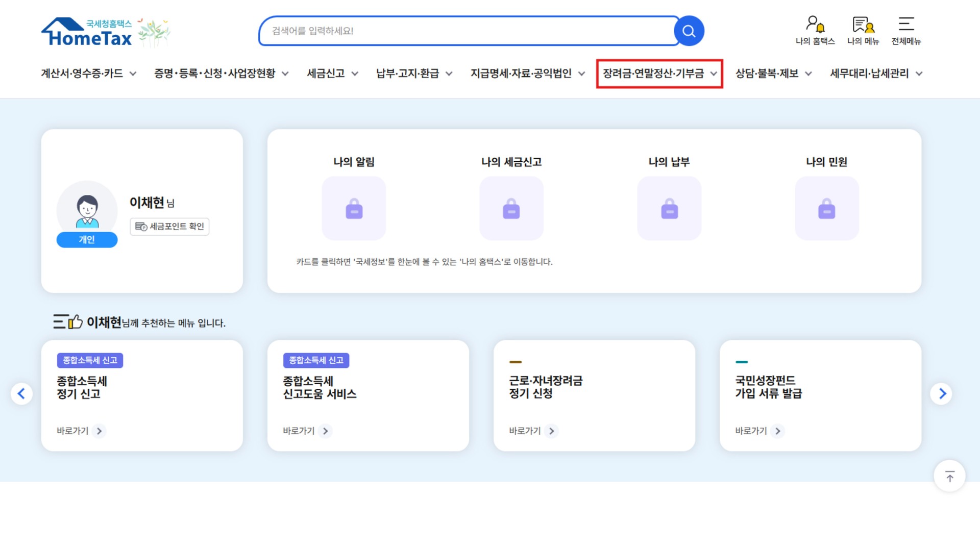Go to the top with arrow button
Viewport: 980px width, 548px height.
pos(949,477)
